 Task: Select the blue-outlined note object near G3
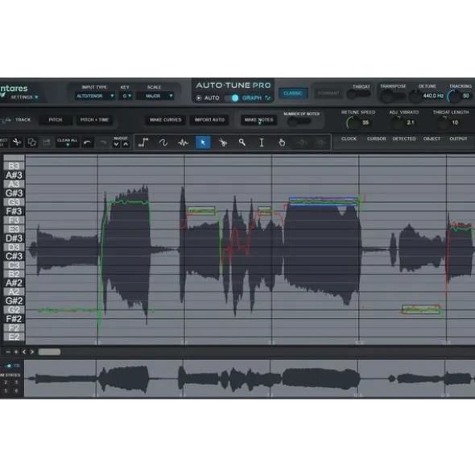click(324, 201)
